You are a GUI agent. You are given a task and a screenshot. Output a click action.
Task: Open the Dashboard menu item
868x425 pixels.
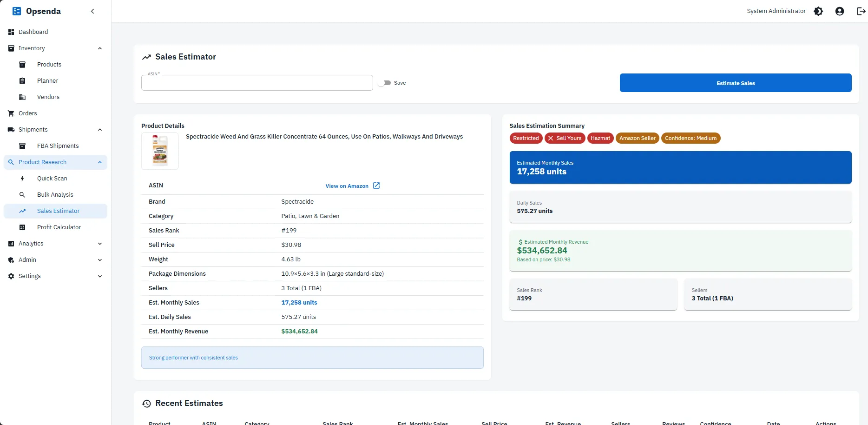tap(55, 32)
